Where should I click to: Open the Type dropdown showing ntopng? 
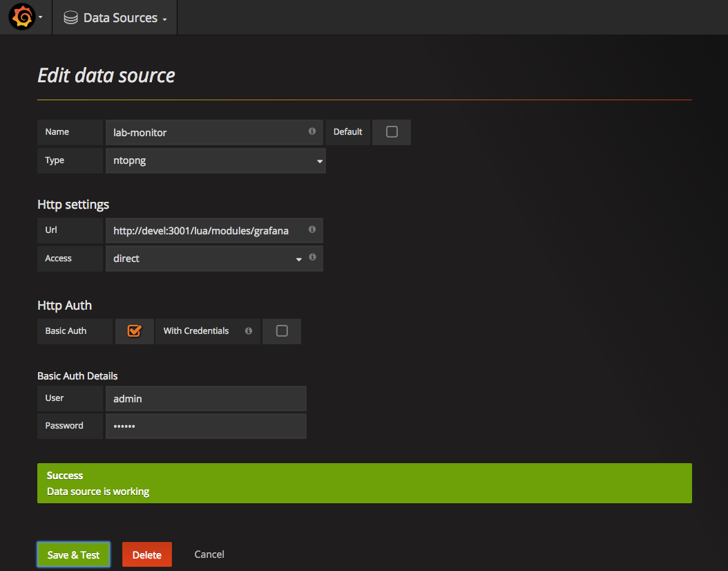pyautogui.click(x=216, y=161)
